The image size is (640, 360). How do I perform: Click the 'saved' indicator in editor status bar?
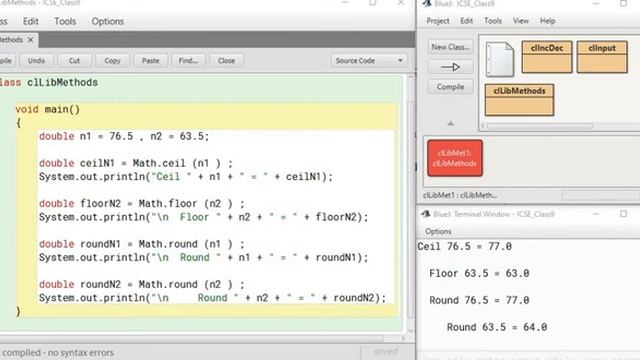pyautogui.click(x=386, y=352)
